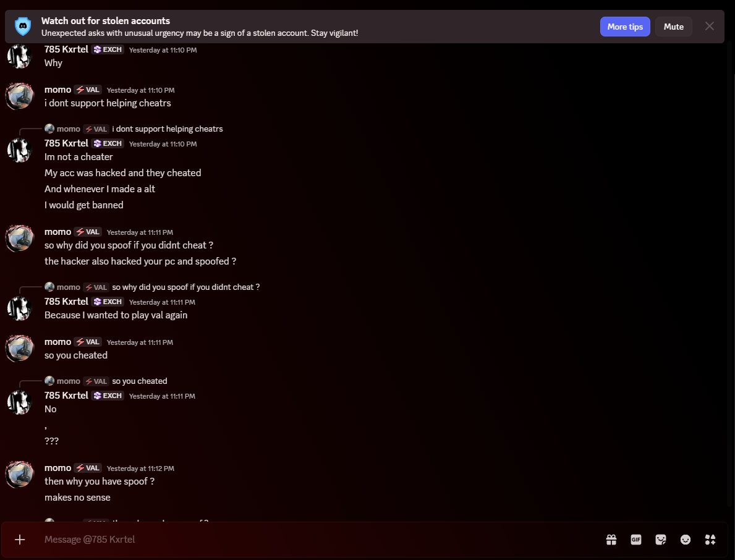Click the More tips button

(x=625, y=27)
